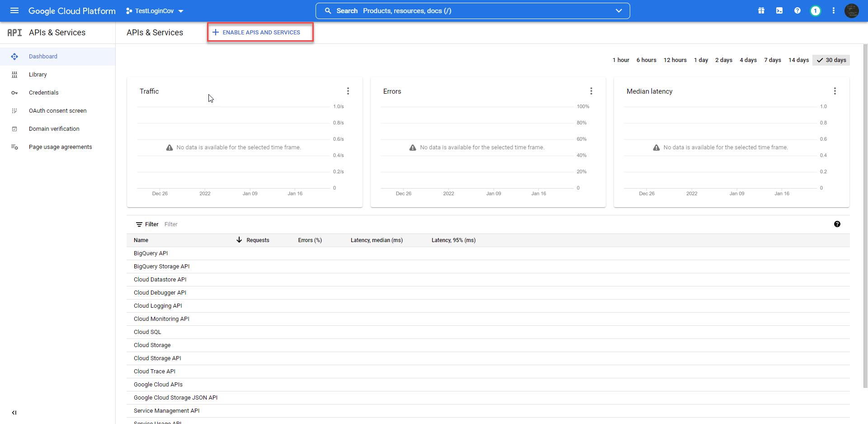Collapse the sidebar with the arrow icon
The image size is (868, 424).
(x=14, y=413)
